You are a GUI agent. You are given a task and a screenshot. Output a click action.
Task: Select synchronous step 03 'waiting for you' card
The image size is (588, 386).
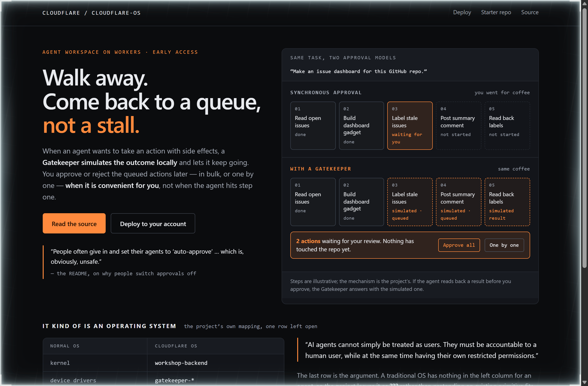(410, 125)
